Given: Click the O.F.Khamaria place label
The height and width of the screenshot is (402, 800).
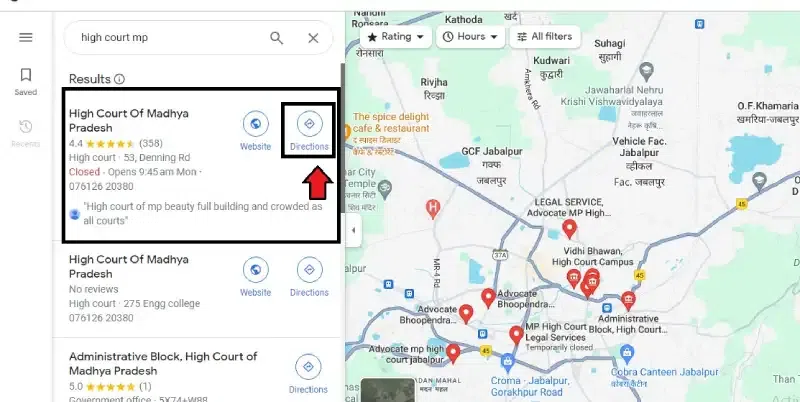Looking at the screenshot, I should (x=768, y=106).
